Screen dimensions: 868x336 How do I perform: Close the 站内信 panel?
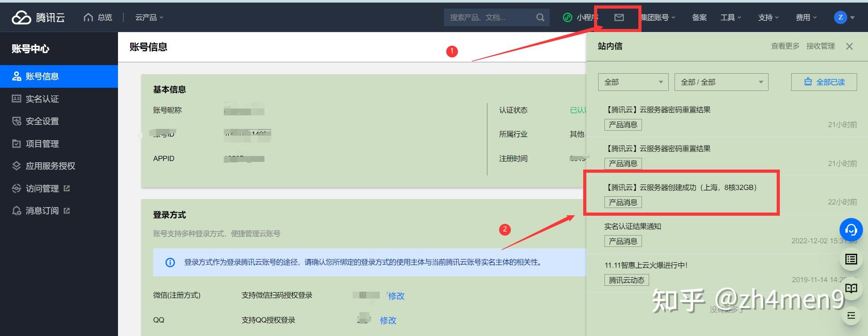click(x=849, y=46)
